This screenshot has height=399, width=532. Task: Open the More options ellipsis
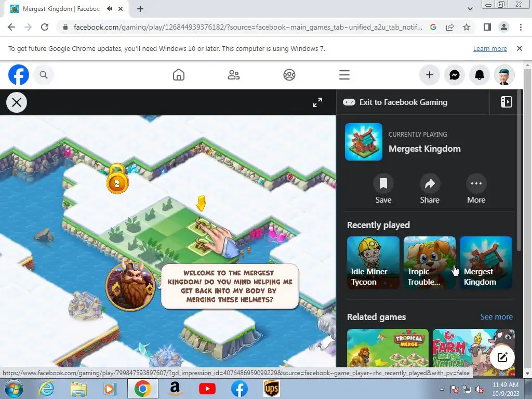[476, 189]
